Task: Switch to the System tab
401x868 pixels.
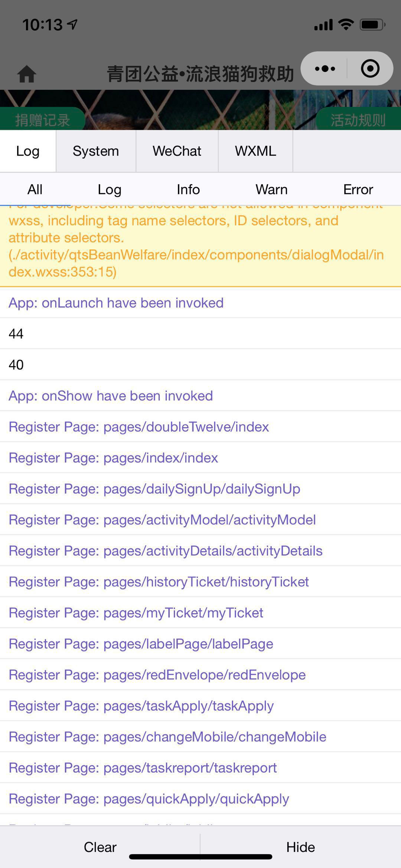Action: click(x=96, y=151)
